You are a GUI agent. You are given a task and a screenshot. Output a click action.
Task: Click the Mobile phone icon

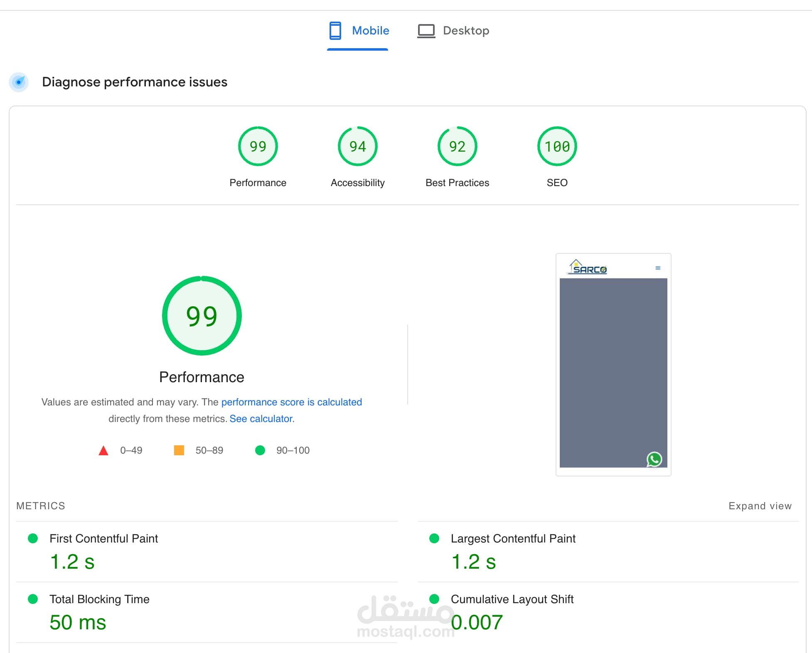[335, 31]
